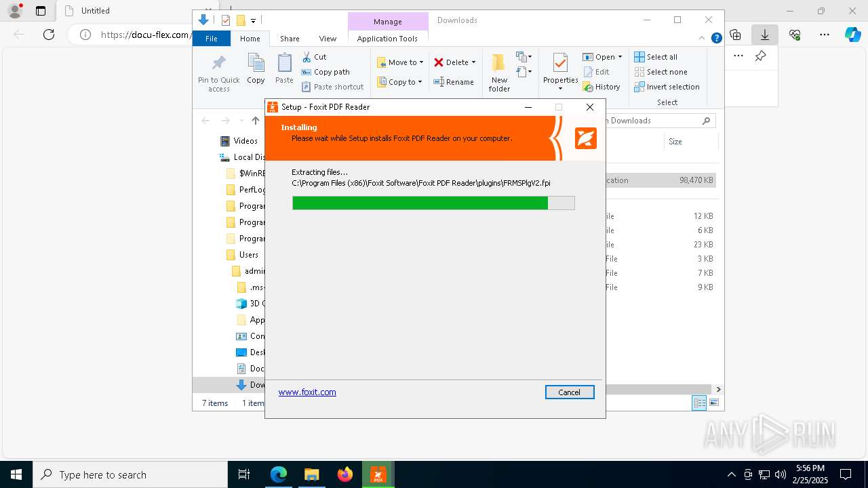Select the 98,470 KB file row
The image size is (868, 488).
click(660, 180)
